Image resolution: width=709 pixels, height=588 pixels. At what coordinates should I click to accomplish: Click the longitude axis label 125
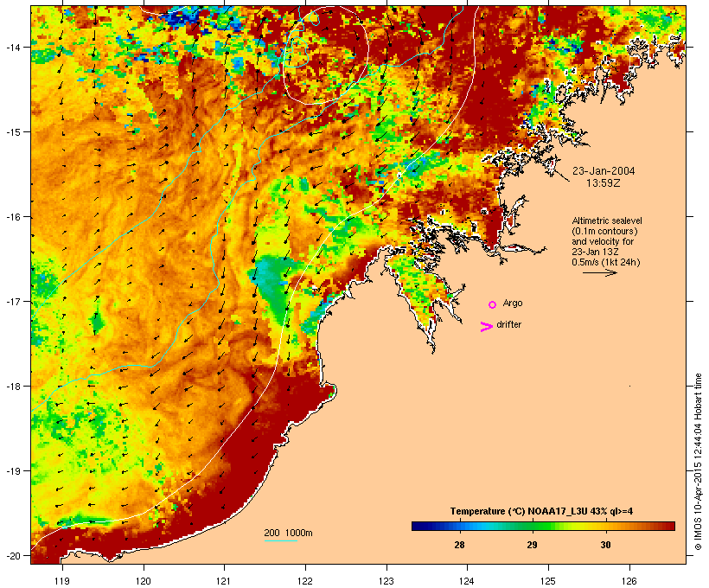click(548, 581)
